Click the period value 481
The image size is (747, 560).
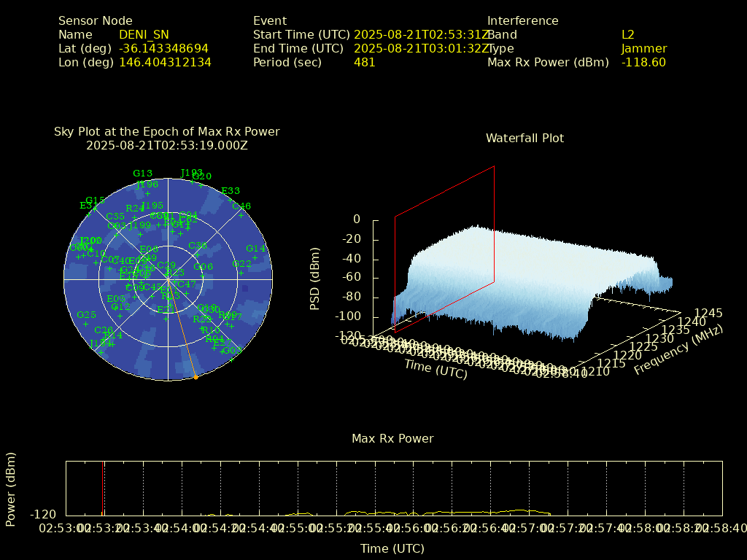point(364,63)
